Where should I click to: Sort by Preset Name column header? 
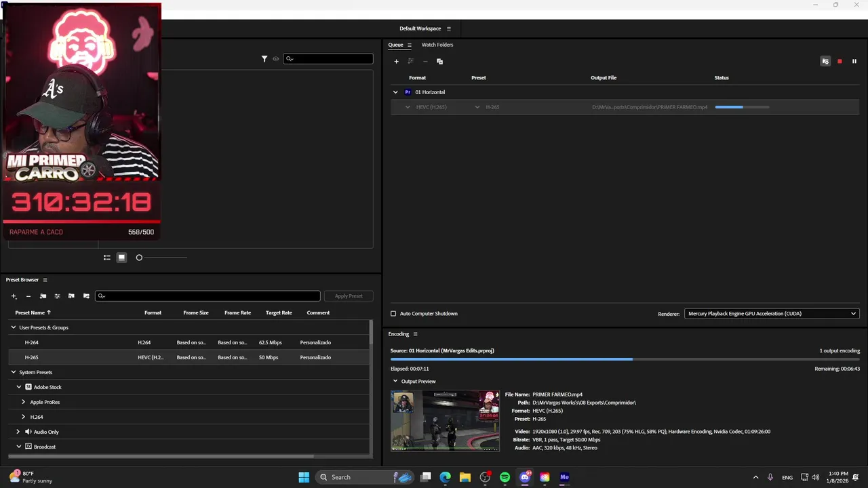click(x=33, y=312)
